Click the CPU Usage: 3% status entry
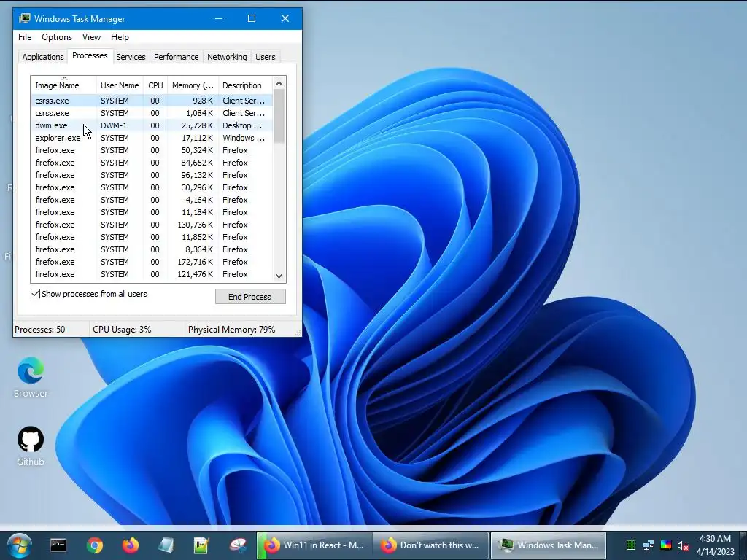The height and width of the screenshot is (560, 747). (137, 330)
